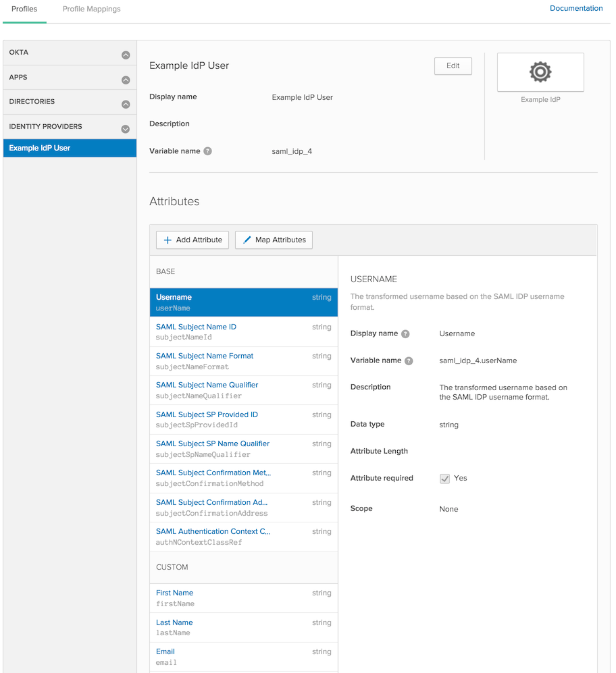Click the Example IdP gear icon
The width and height of the screenshot is (616, 673).
(x=540, y=72)
